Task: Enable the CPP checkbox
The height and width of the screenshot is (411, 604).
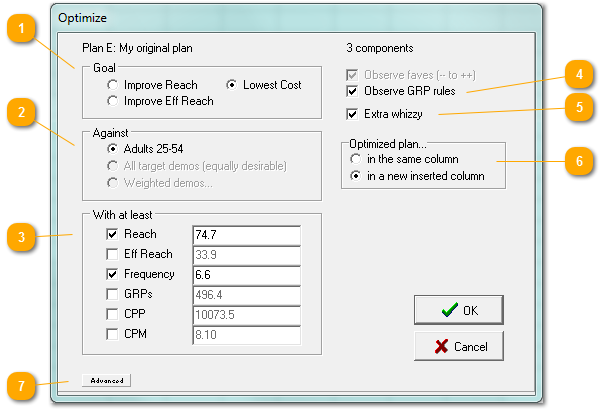Action: (112, 314)
